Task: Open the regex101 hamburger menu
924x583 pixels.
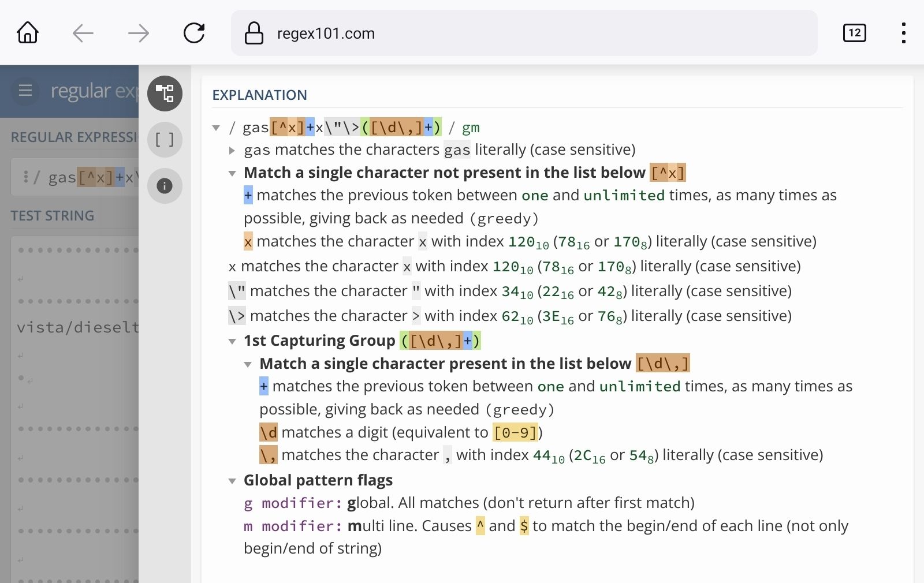Action: pyautogui.click(x=25, y=91)
